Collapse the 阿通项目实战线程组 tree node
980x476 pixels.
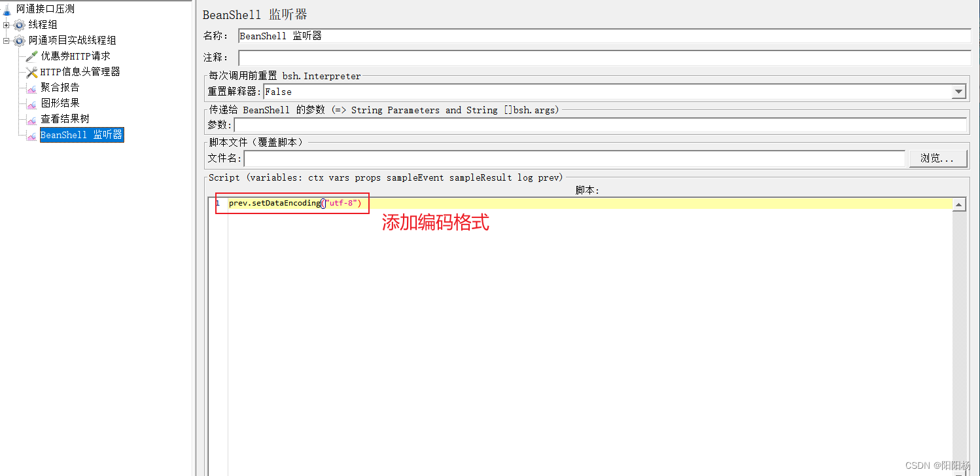click(7, 41)
